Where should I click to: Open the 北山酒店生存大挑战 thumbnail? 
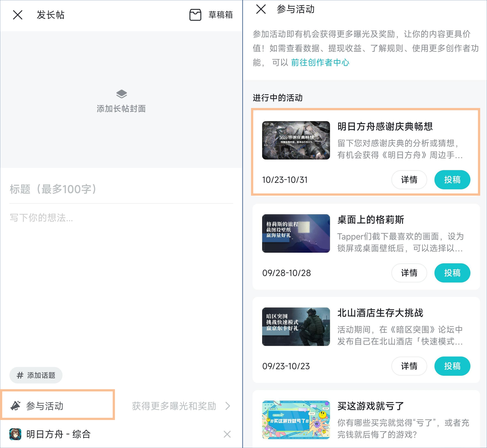pyautogui.click(x=296, y=327)
